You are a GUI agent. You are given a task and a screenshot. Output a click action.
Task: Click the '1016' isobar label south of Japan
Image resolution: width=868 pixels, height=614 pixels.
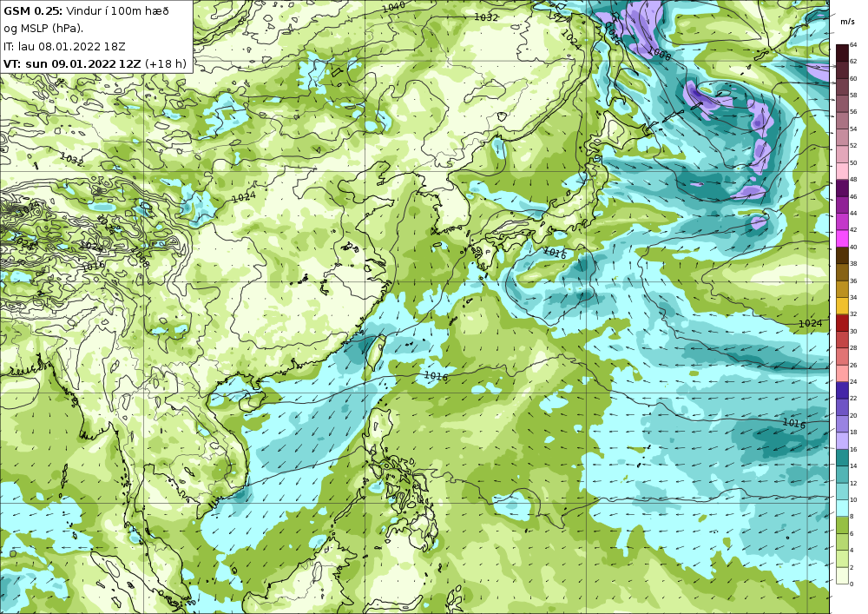pyautogui.click(x=555, y=253)
